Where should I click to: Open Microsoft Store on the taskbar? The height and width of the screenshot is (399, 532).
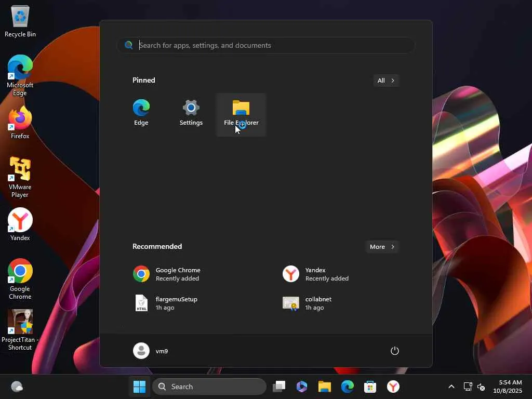point(370,387)
